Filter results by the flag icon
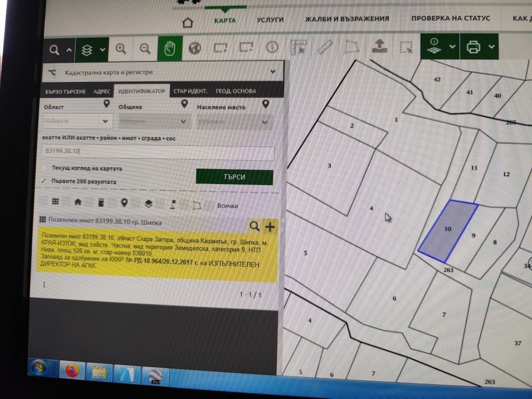Image resolution: width=532 pixels, height=399 pixels. (x=173, y=204)
